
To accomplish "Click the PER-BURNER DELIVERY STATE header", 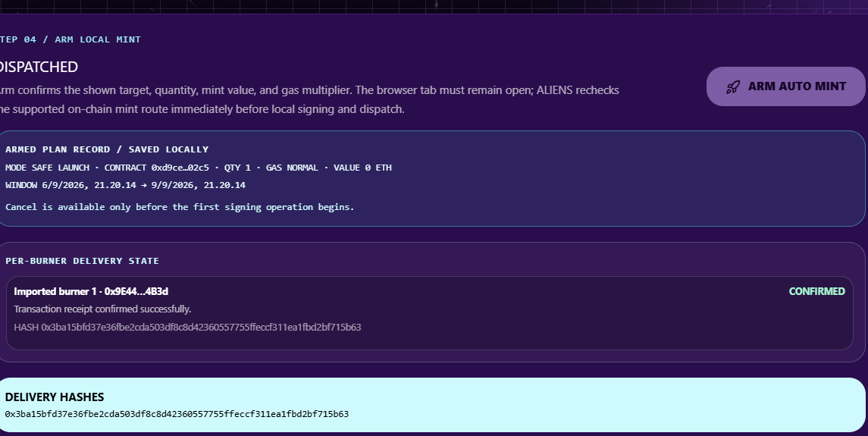I will [x=82, y=261].
